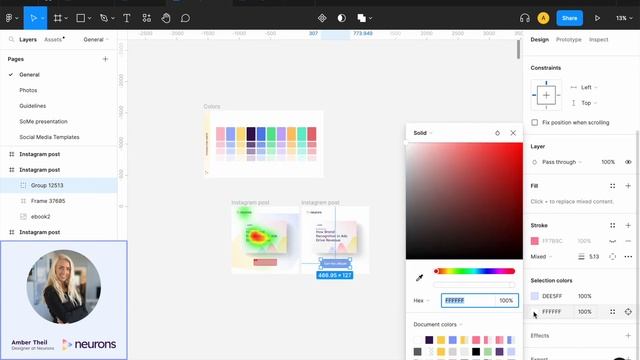Enable Fix position when scrolling checkbox
This screenshot has width=640, height=360.
pyautogui.click(x=535, y=122)
